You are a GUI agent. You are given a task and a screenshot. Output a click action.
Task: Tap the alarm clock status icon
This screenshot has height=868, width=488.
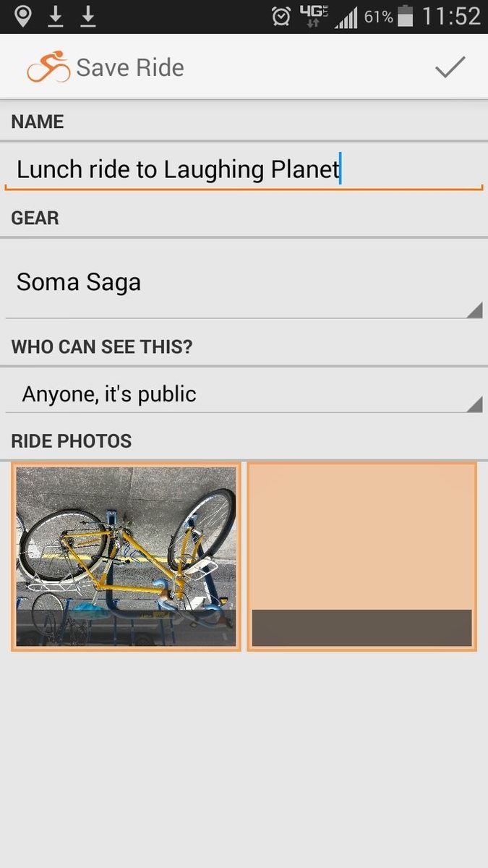pyautogui.click(x=281, y=16)
